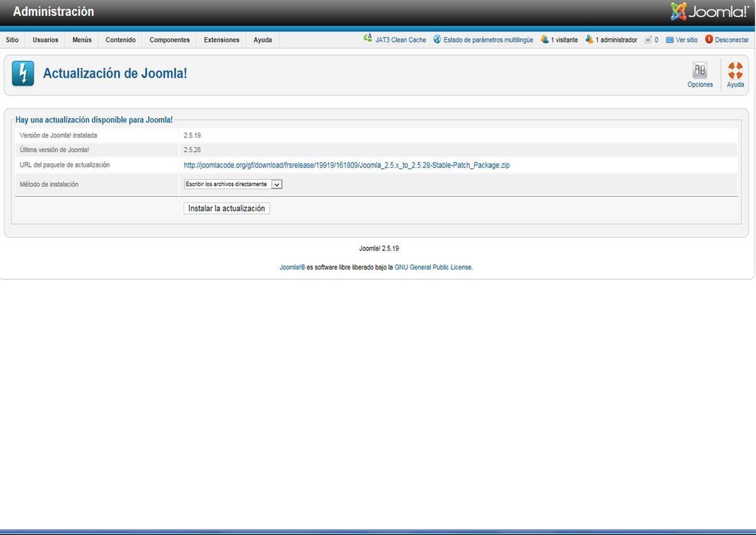This screenshot has width=756, height=535.
Task: Open the Extensiones menu
Action: 222,40
